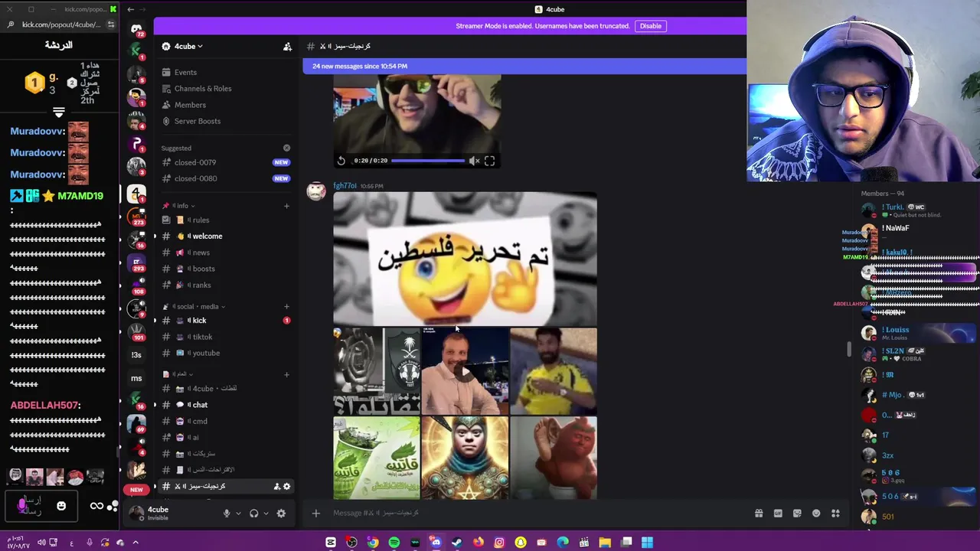Viewport: 980px width, 551px height.
Task: Open the emoji picker in message bar
Action: tap(816, 514)
